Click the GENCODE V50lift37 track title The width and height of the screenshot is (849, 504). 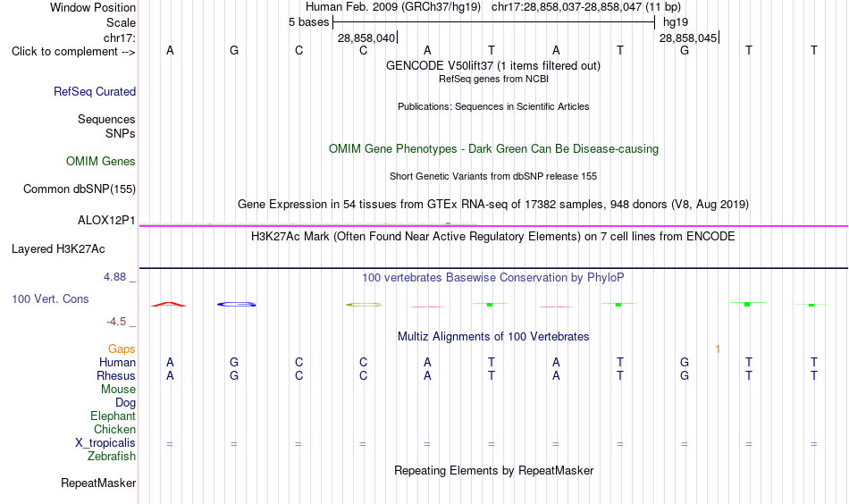[493, 65]
